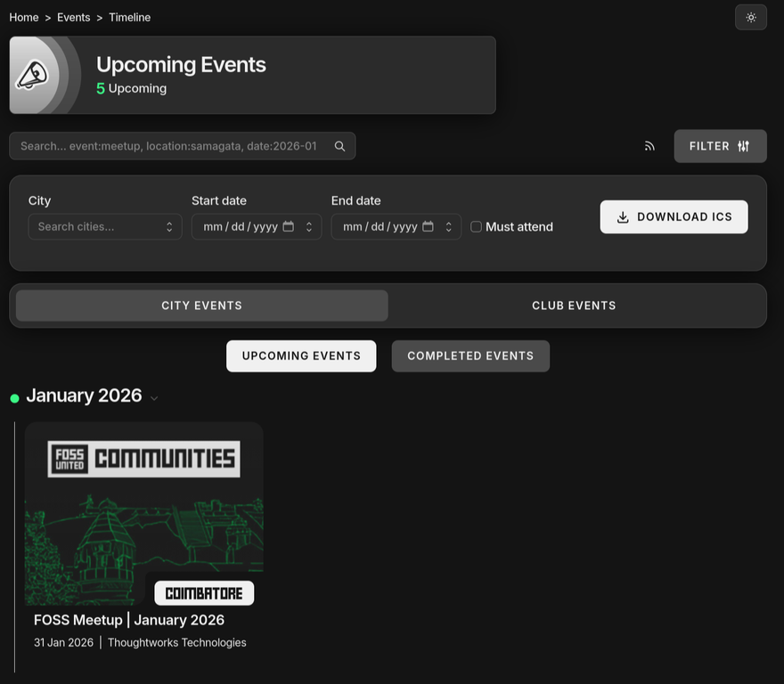Click the megaphone Upcoming Events icon
Viewport: 784px width, 684px height.
pyautogui.click(x=34, y=75)
